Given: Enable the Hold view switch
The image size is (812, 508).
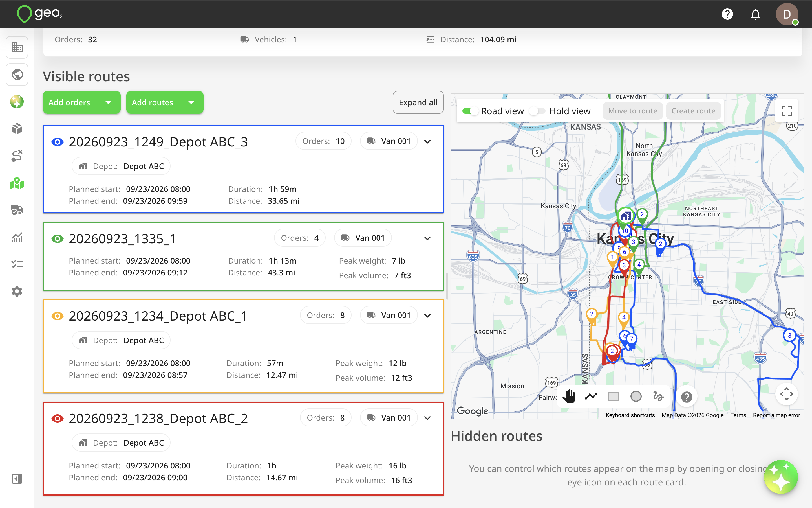Looking at the screenshot, I should click(537, 111).
